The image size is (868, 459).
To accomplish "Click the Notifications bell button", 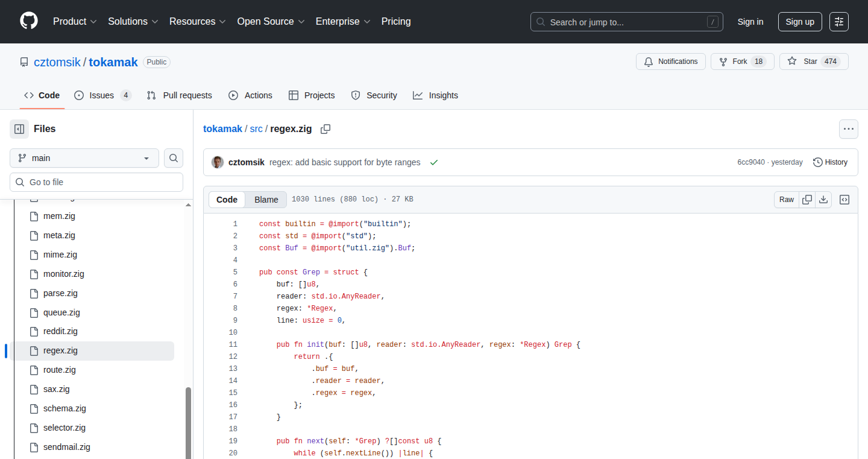I will pyautogui.click(x=671, y=62).
